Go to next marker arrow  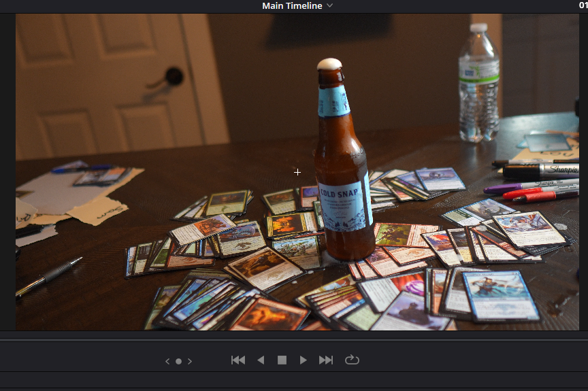click(x=190, y=361)
